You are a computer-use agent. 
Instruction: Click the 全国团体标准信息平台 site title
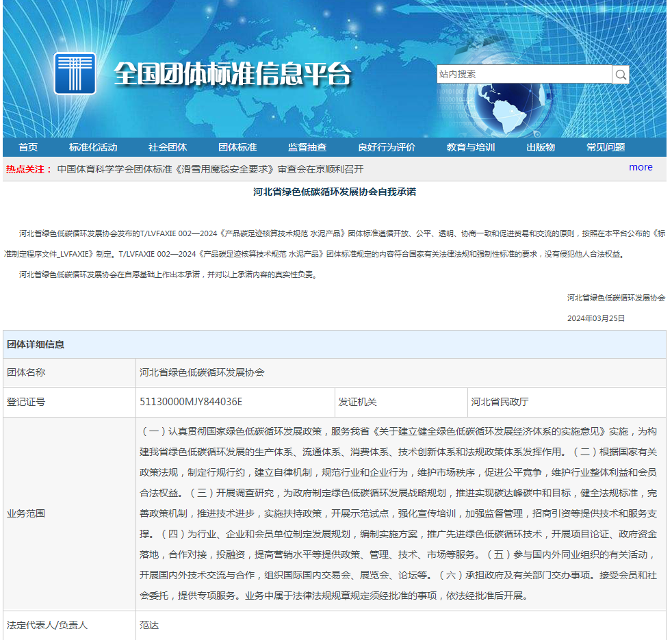(x=232, y=74)
